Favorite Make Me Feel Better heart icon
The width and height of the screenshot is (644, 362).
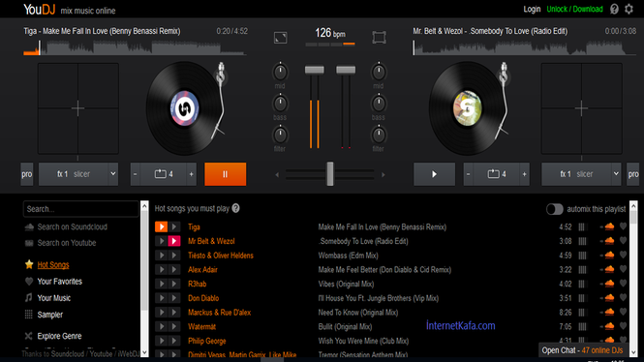pyautogui.click(x=623, y=269)
